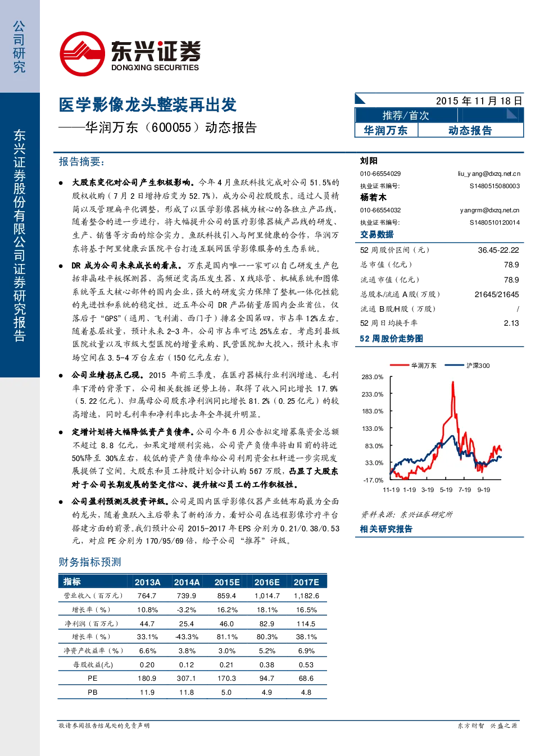Click analyst name 杨若木
The width and height of the screenshot is (558, 756).
(373, 197)
